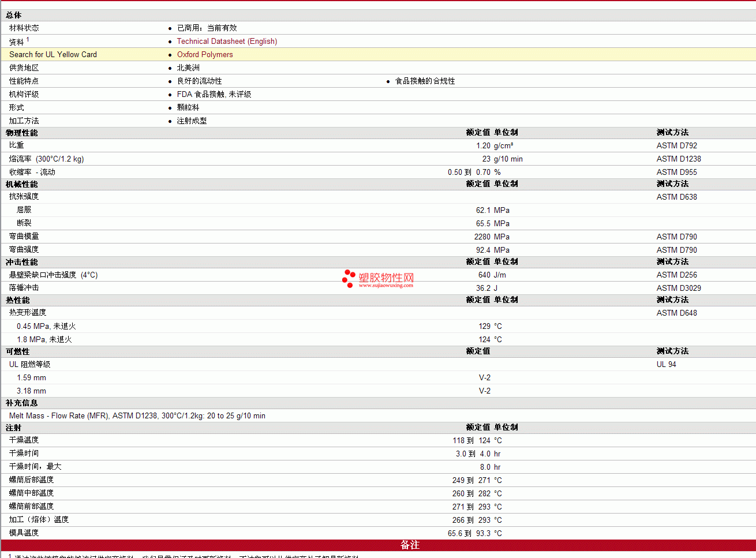Select the '1.20' specific gravity value
Image resolution: width=756 pixels, height=558 pixels.
point(483,146)
